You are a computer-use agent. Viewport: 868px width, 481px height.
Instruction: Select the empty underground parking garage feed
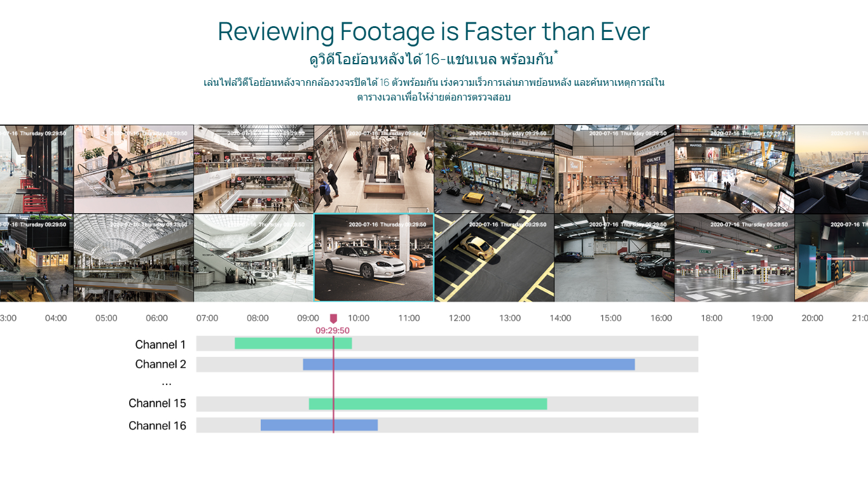click(x=734, y=258)
